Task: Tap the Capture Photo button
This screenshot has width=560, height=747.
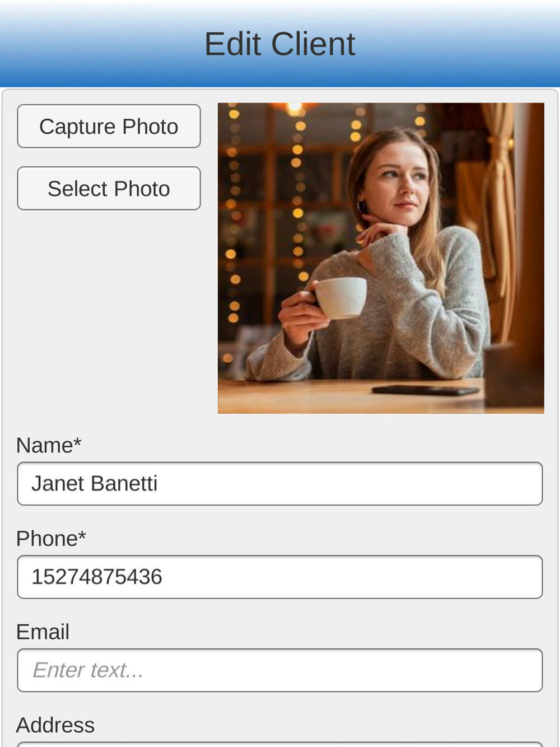Action: click(x=109, y=127)
